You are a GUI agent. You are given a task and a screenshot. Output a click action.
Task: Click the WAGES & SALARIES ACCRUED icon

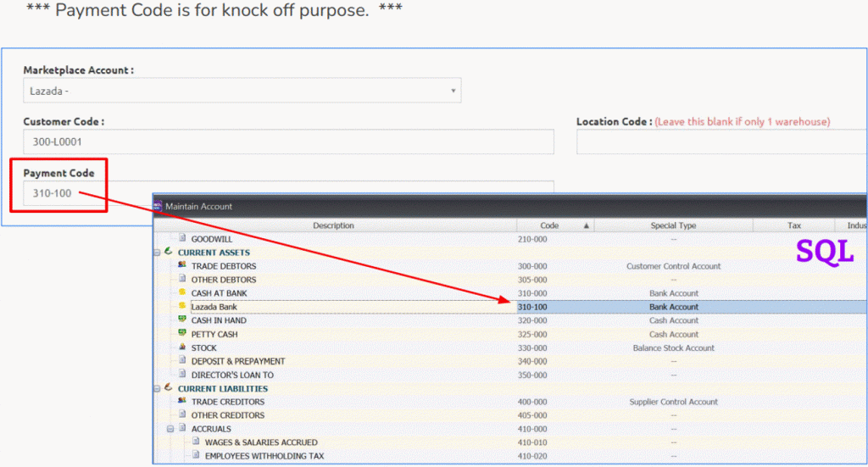(196, 442)
